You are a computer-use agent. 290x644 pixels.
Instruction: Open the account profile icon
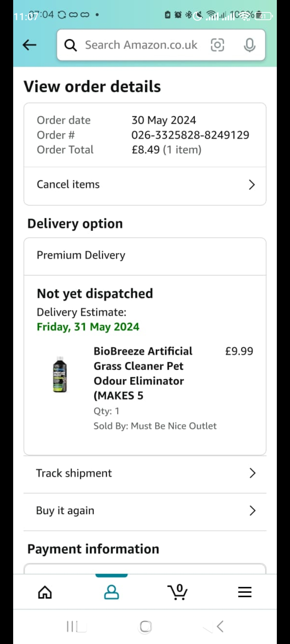(111, 592)
